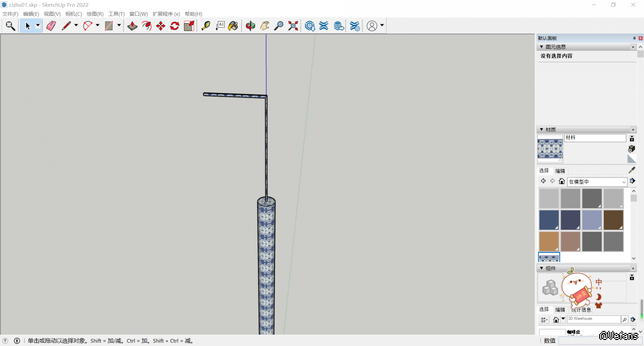
Task: Close the 组件 panel
Action: tap(633, 269)
